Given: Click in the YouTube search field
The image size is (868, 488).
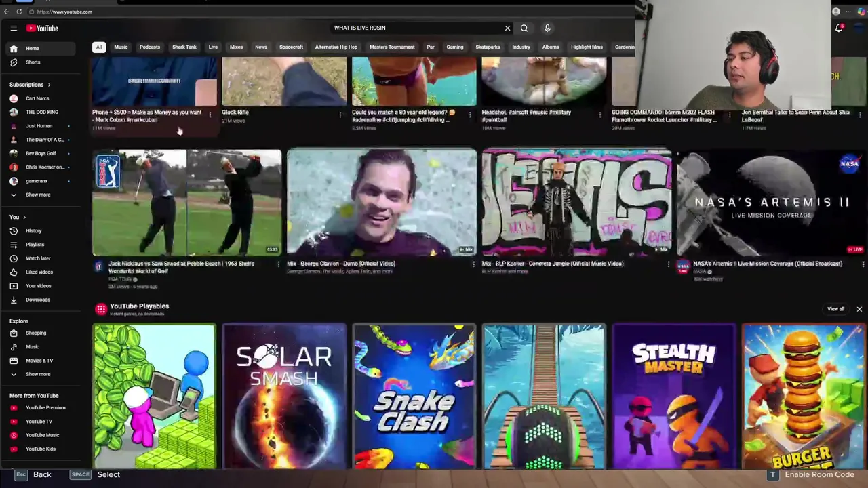Looking at the screenshot, I should point(414,28).
